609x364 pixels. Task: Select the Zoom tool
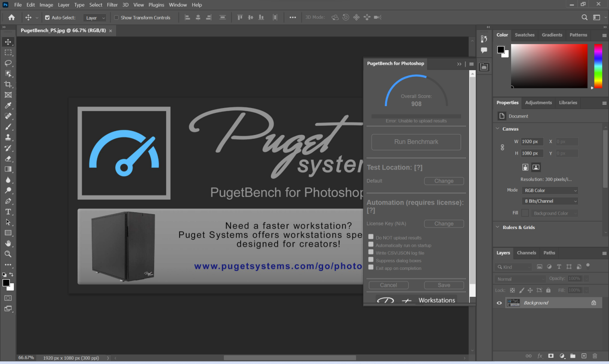8,254
